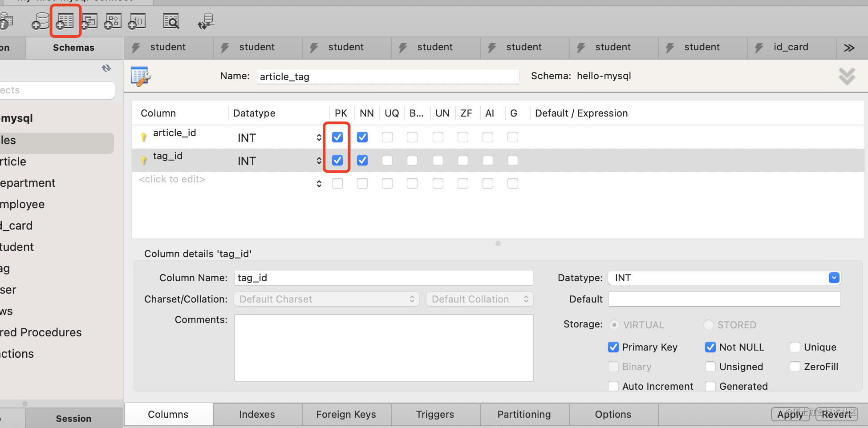The width and height of the screenshot is (868, 428).
Task: Switch to the Foreign Keys tab
Action: [x=346, y=414]
